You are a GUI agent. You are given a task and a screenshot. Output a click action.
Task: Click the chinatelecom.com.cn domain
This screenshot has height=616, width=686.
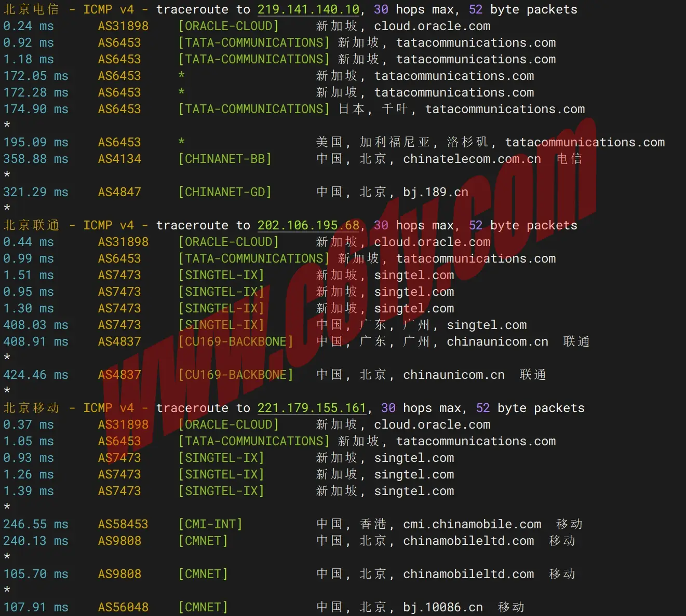click(472, 159)
